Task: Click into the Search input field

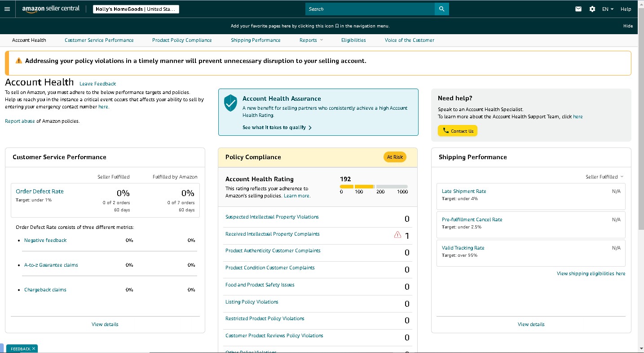Action: (x=370, y=9)
